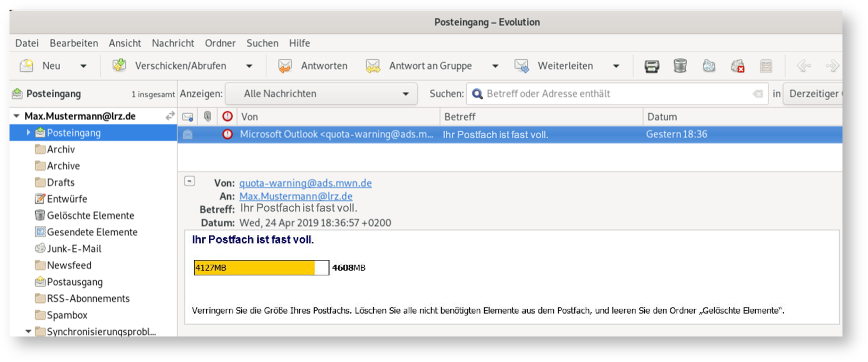Toggle importance flag on quota-warning message
Screen dimensions: 868x362
tap(227, 134)
